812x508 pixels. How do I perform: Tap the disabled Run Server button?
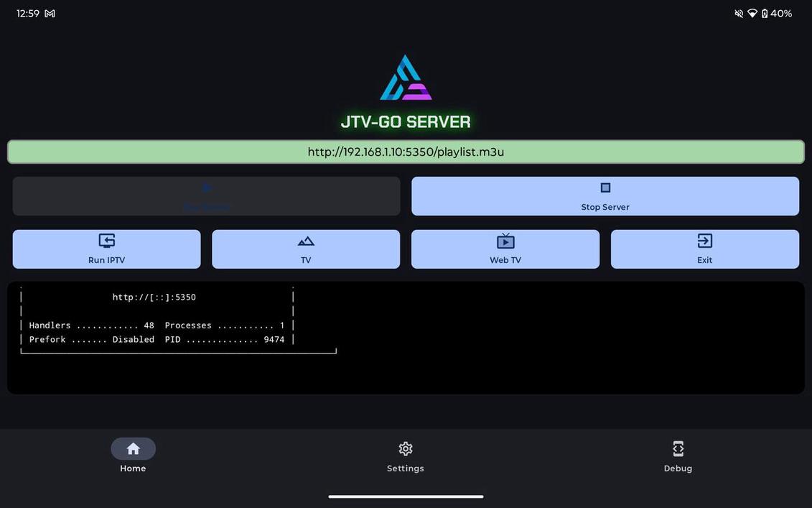coord(206,196)
